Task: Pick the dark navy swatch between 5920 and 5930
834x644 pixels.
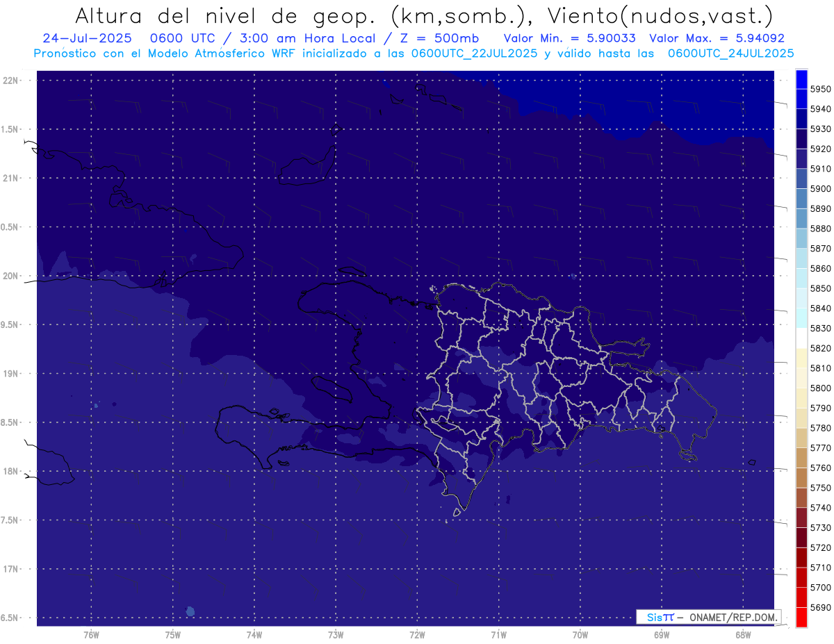Action: point(801,139)
